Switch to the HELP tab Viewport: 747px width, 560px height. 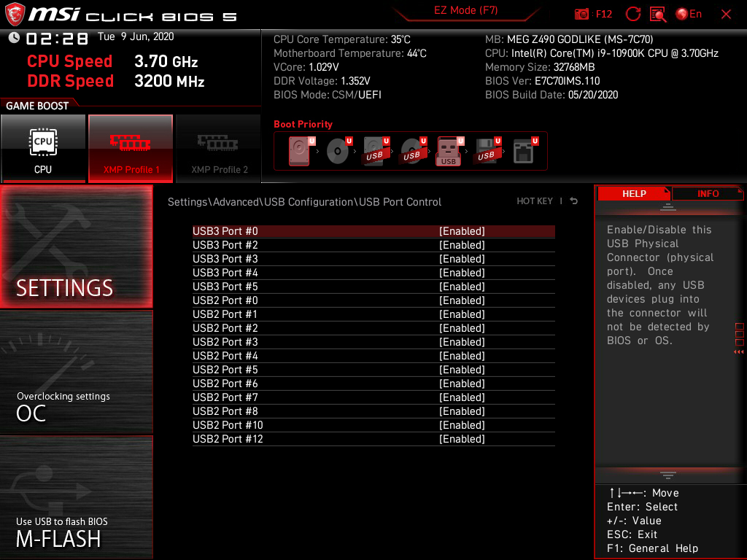coord(634,194)
